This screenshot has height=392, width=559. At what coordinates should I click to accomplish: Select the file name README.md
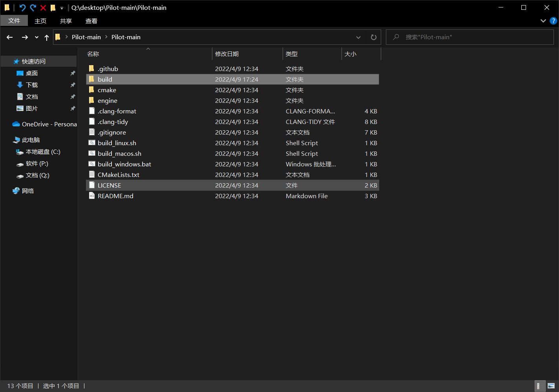pyautogui.click(x=115, y=196)
